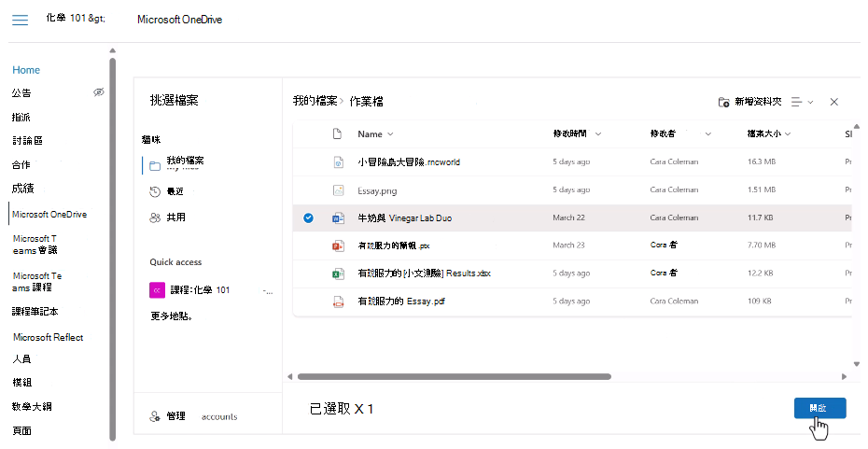Viewport: 868px width, 449px height.
Task: Select 最近 in the picker sidebar
Action: point(175,191)
